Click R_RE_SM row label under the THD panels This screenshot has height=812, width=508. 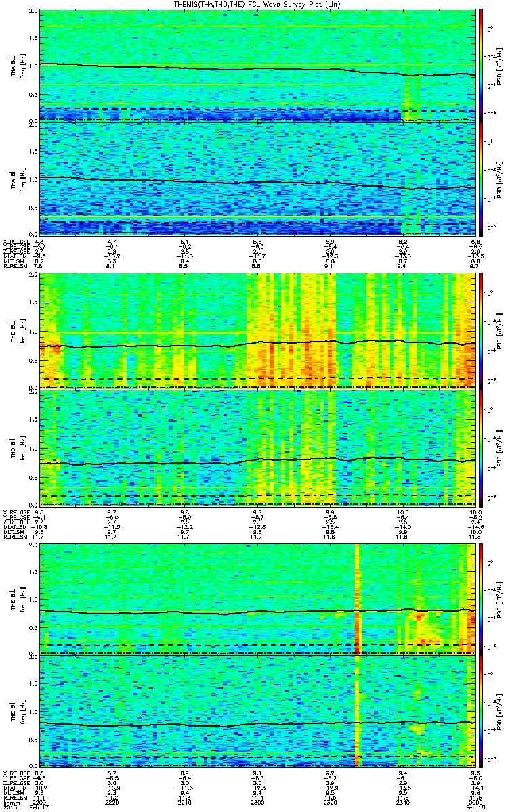[x=14, y=537]
